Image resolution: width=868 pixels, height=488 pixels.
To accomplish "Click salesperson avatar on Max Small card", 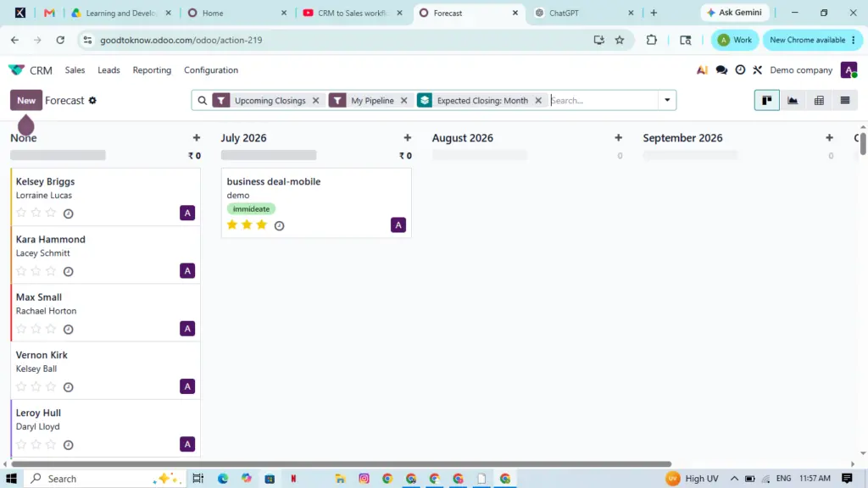I will coord(187,329).
